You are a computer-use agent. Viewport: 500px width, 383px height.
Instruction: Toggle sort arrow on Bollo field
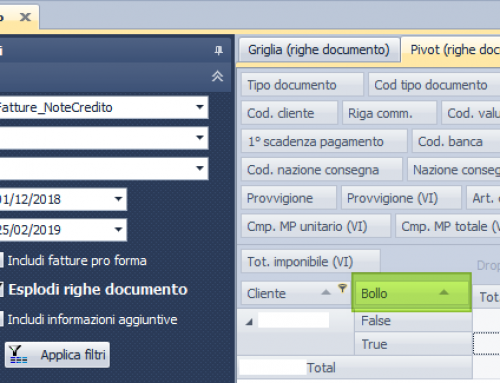[444, 293]
